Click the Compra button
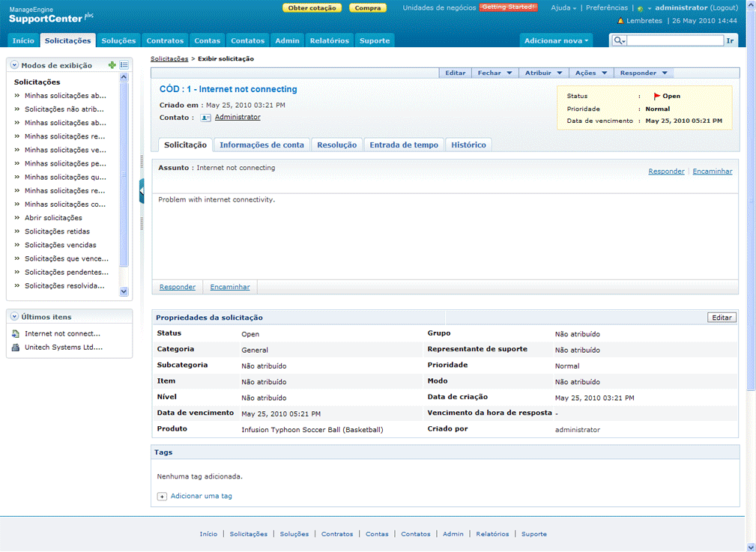The image size is (756, 552). (368, 8)
